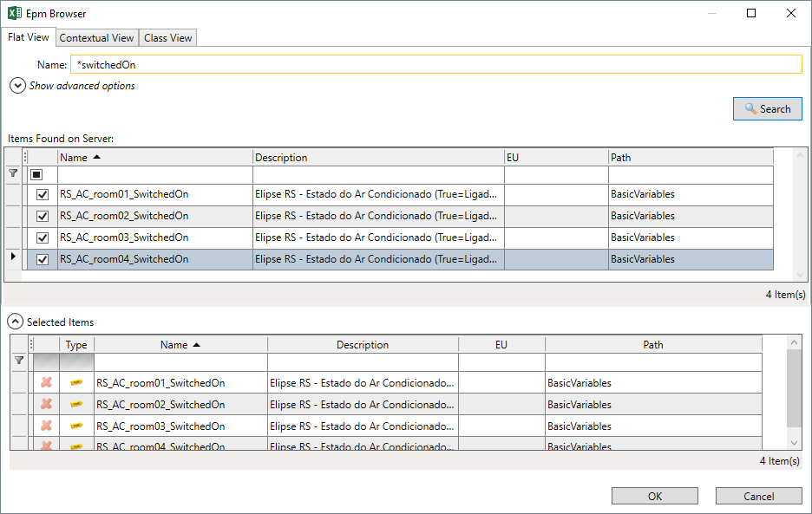
Task: Click the red X remove icon for RS_AC_room01_SwitchedOn
Action: [x=46, y=382]
